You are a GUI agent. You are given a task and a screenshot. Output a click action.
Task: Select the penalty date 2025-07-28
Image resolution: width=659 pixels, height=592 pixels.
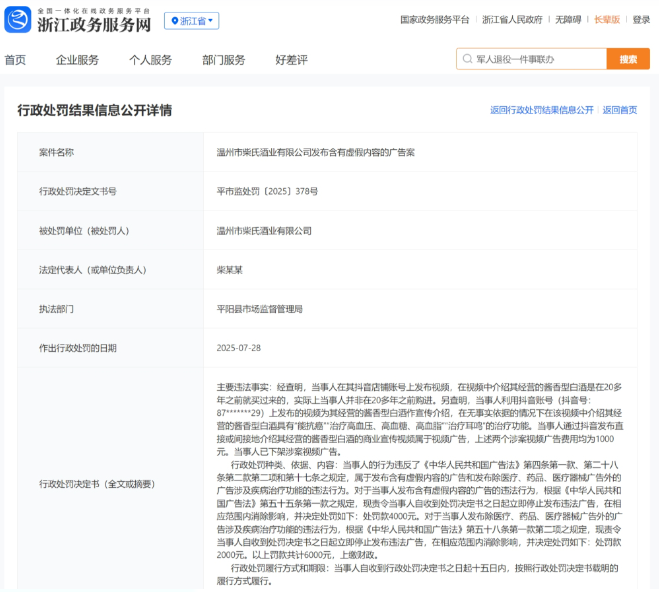click(239, 348)
